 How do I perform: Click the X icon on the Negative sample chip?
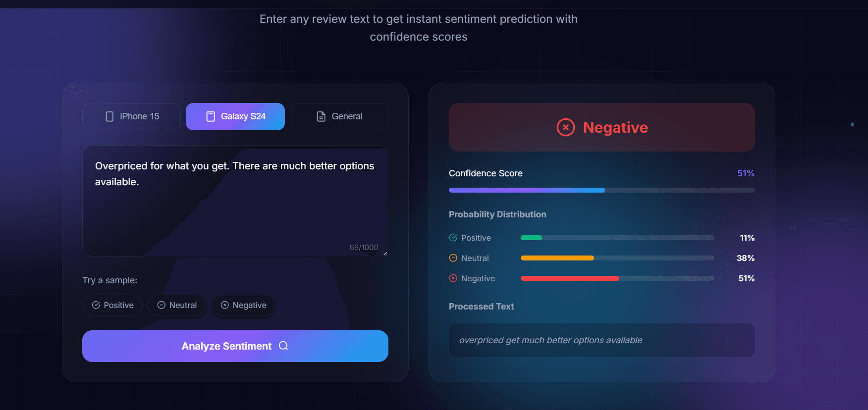[x=225, y=305]
